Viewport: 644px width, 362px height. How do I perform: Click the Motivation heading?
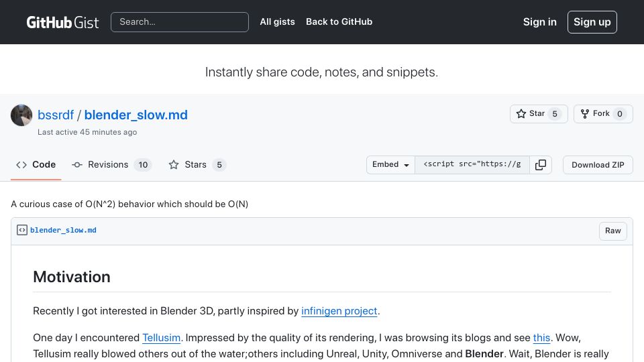[72, 277]
